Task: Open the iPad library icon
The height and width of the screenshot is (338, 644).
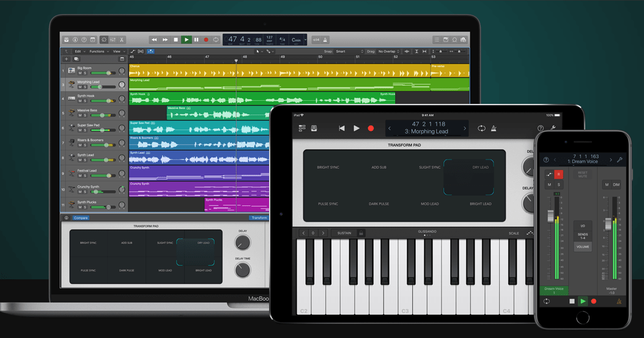Action: (x=314, y=128)
